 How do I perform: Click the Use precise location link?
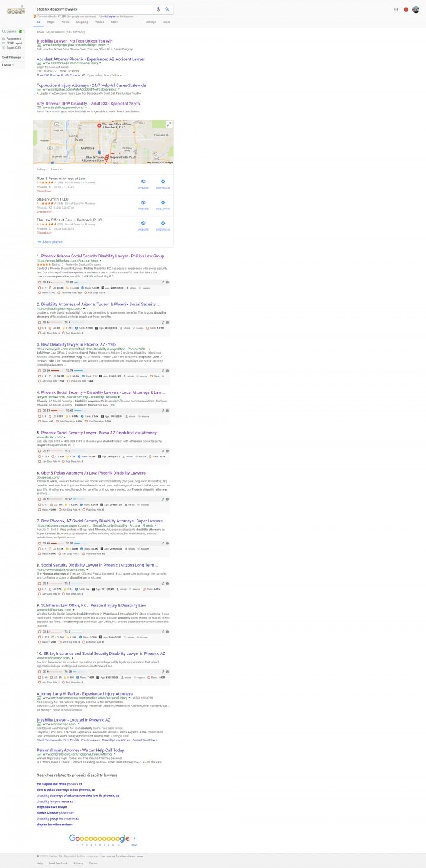click(113, 856)
